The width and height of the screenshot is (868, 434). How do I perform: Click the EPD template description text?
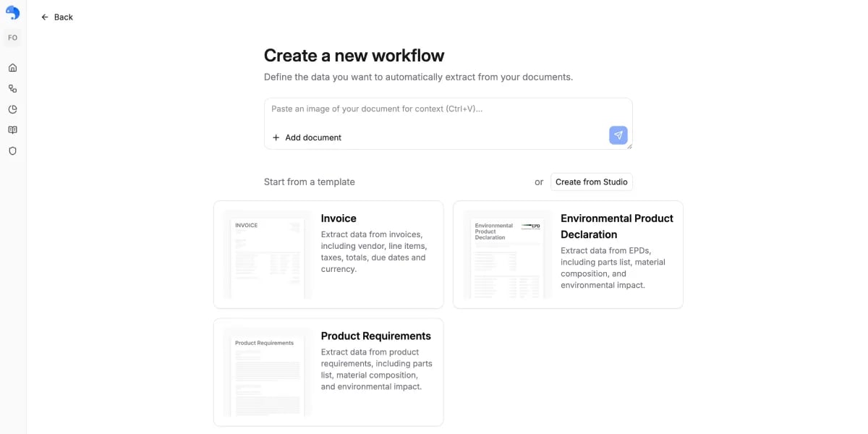[613, 268]
